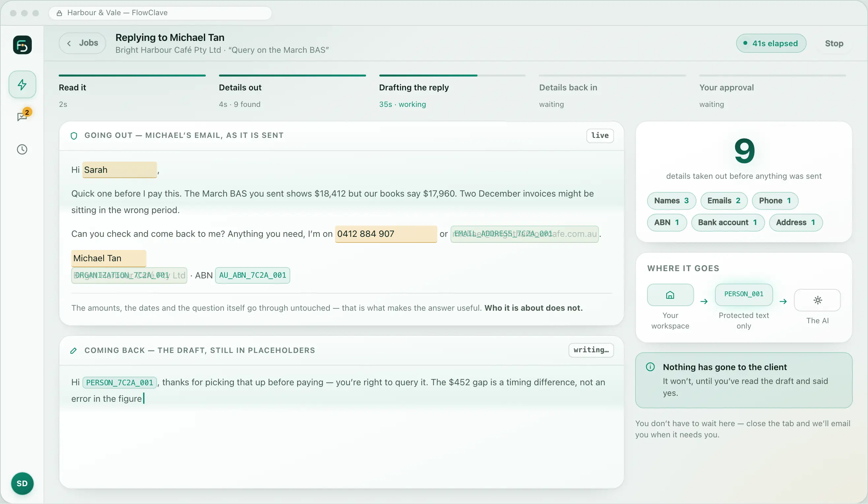
Task: Click the Bank account 1 chip
Action: 728,223
